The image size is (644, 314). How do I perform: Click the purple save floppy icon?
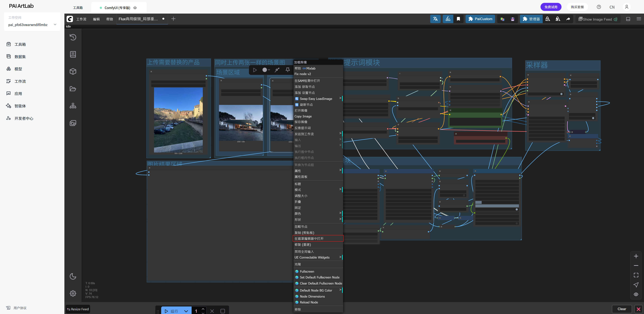point(512,19)
